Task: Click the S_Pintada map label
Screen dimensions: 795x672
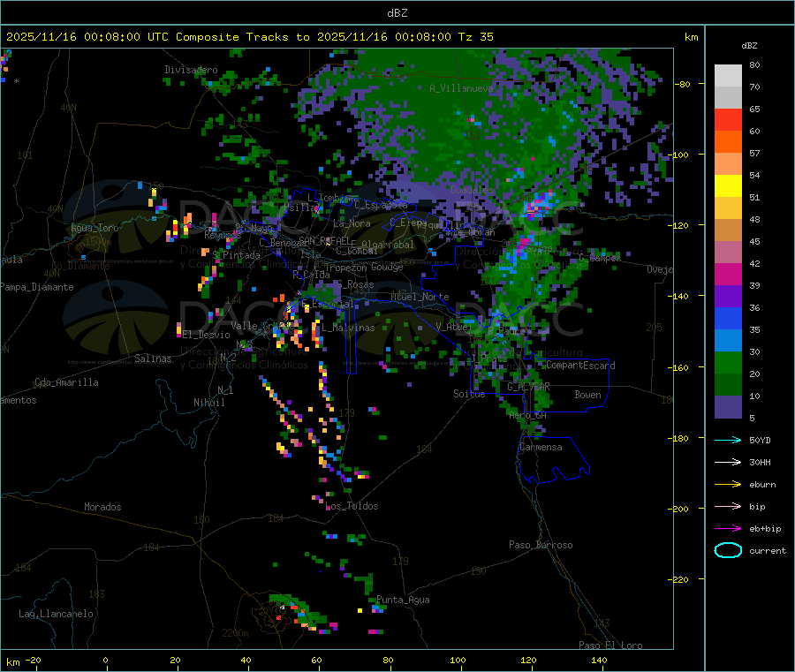Action: [x=236, y=255]
